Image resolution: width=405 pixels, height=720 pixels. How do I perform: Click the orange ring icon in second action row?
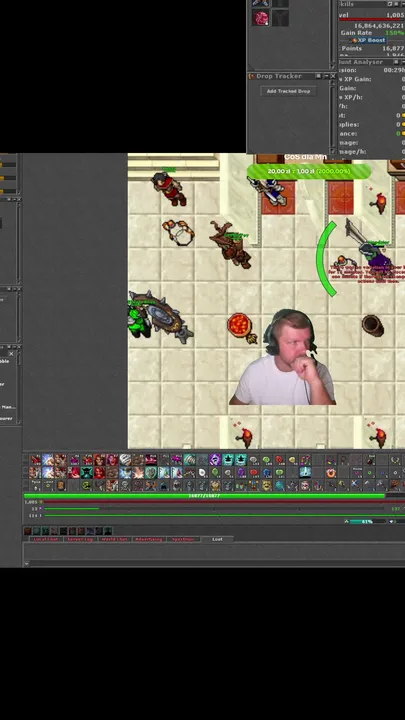coord(330,472)
